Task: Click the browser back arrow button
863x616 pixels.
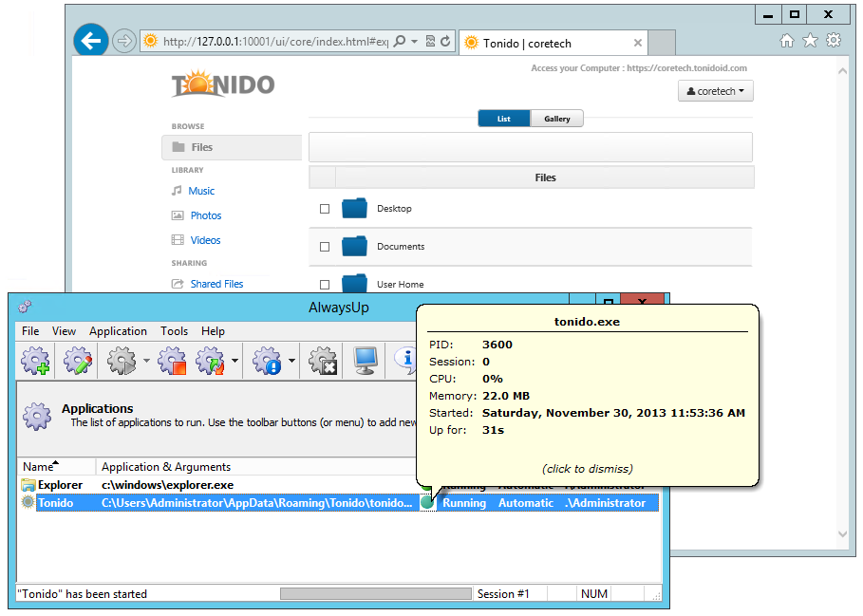Action: (91, 41)
